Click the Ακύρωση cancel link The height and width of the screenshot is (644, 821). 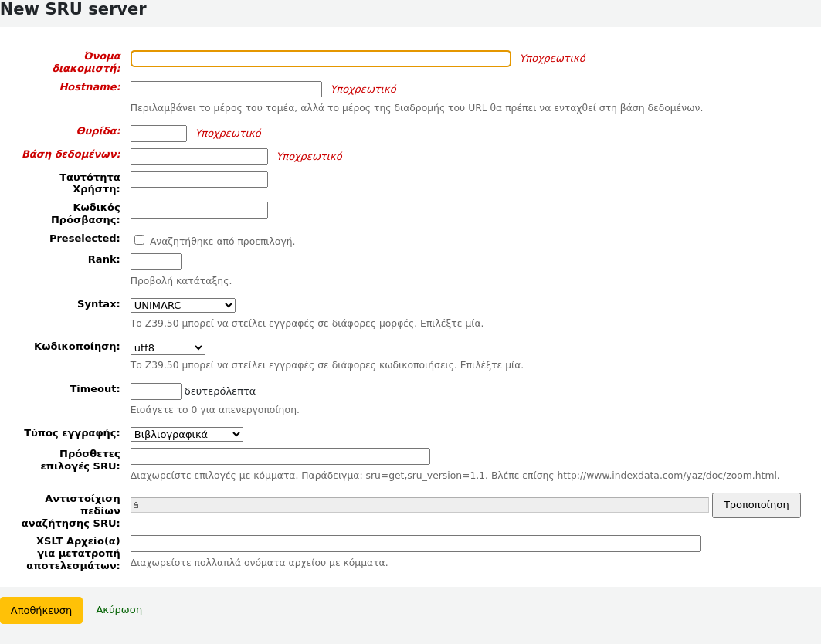coord(119,610)
